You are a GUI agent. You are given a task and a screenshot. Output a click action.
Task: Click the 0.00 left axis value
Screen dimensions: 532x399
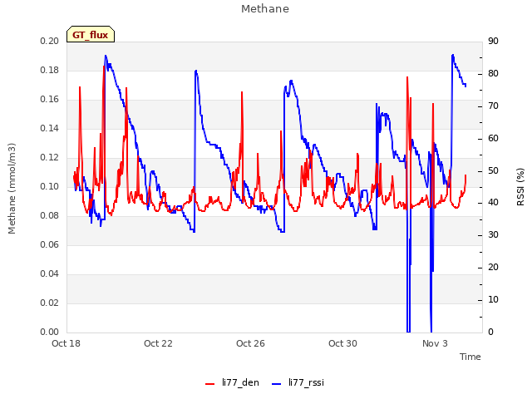click(x=50, y=332)
